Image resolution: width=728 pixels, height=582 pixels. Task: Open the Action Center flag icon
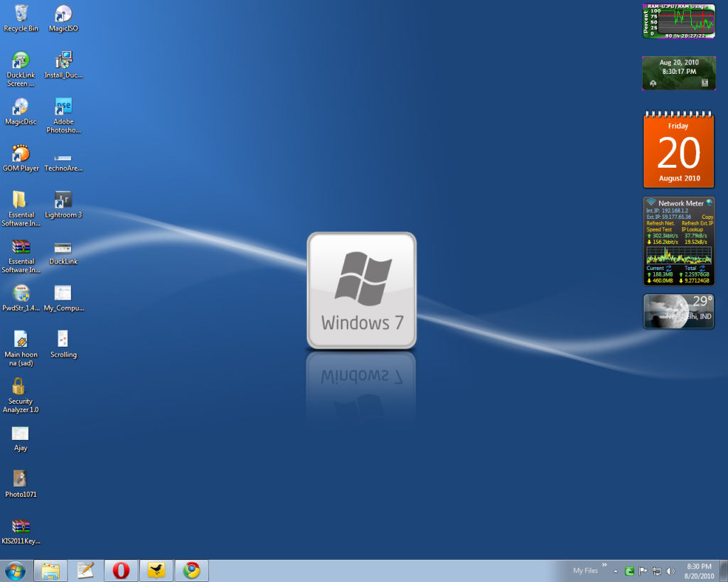643,571
